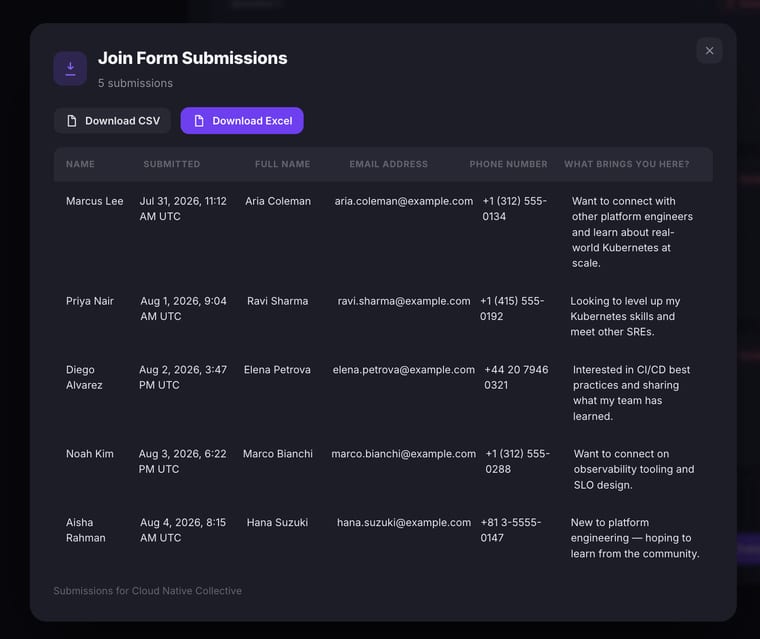Click the Aug 2, 2026, 3:47 PM UTC date
The image size is (760, 639).
(183, 377)
